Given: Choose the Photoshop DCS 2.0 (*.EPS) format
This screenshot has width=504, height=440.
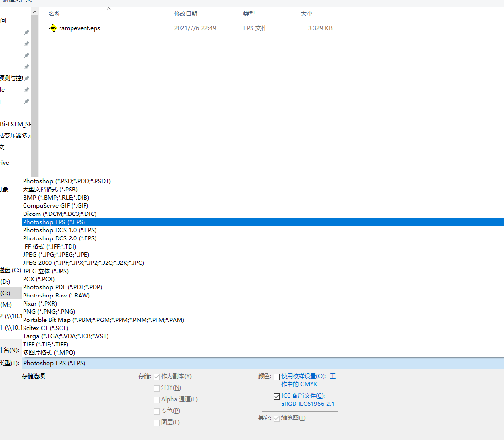Looking at the screenshot, I should tap(263, 238).
